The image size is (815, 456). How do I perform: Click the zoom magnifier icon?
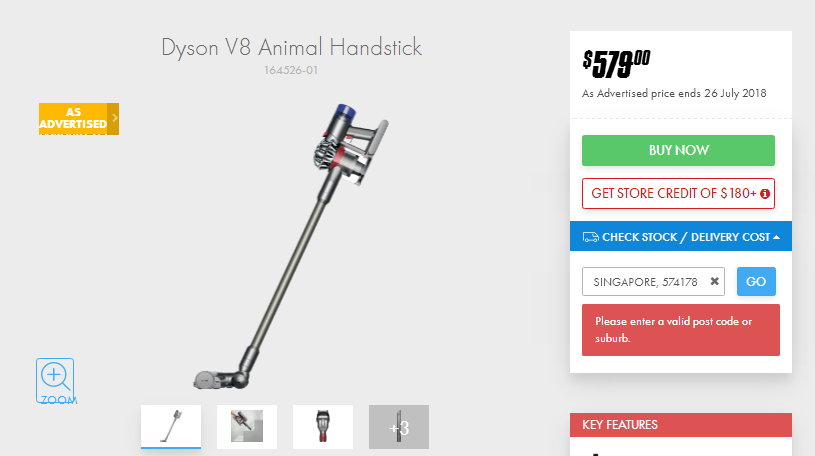click(55, 381)
